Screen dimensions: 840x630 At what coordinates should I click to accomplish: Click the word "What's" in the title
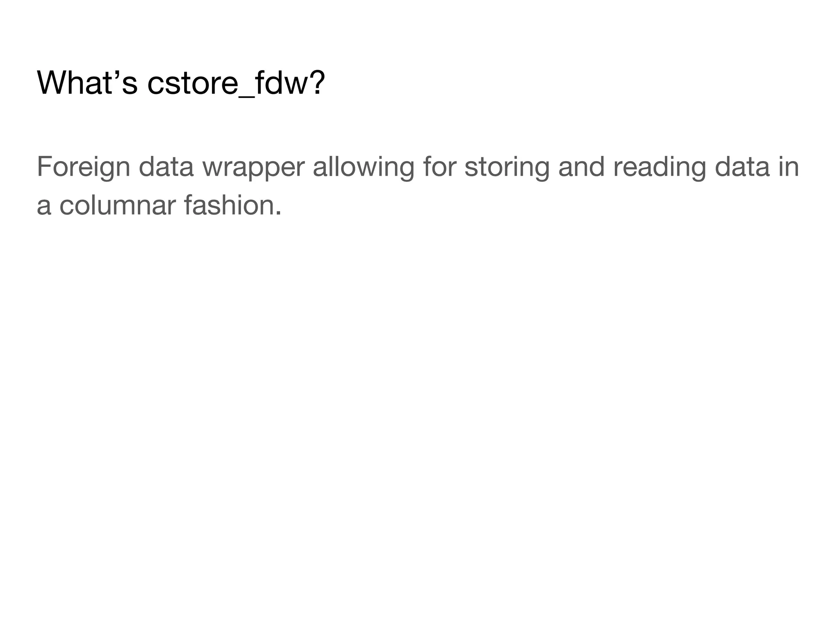coord(87,83)
